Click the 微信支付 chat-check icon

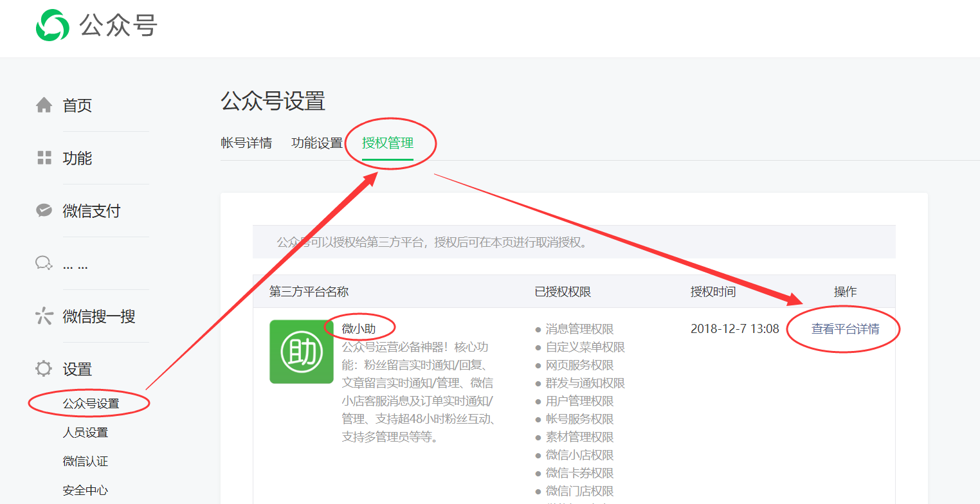click(44, 210)
